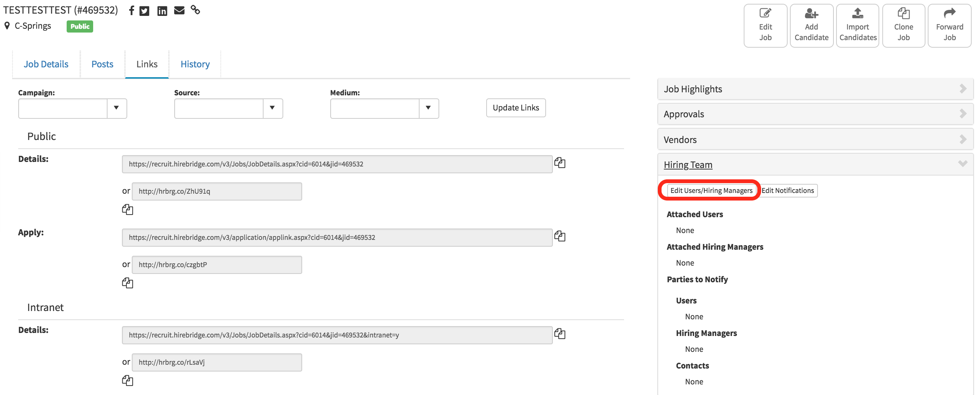Open the Campaign dropdown
The width and height of the screenshot is (980, 395).
[116, 108]
